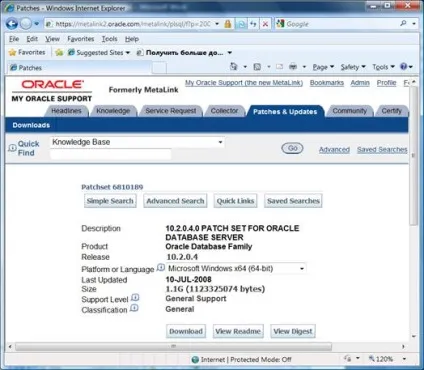Open the Получить больше до... favorites item
Image resolution: width=424 pixels, height=370 pixels.
click(x=184, y=53)
